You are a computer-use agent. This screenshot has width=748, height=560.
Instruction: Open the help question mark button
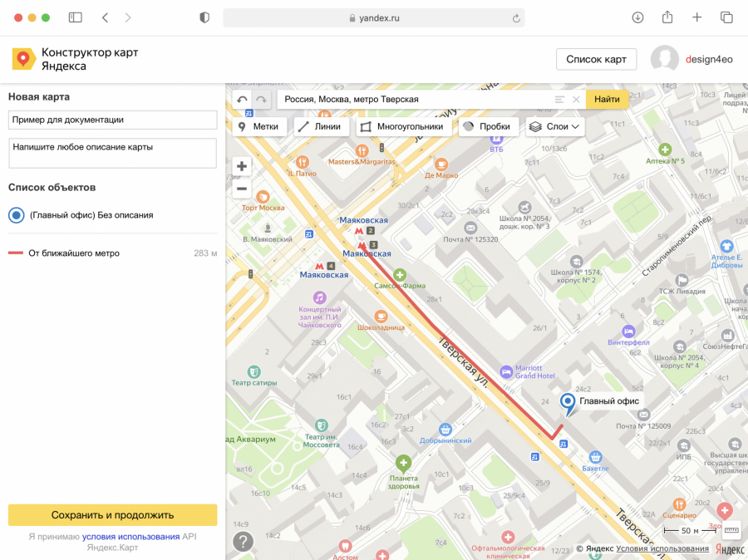pyautogui.click(x=243, y=542)
